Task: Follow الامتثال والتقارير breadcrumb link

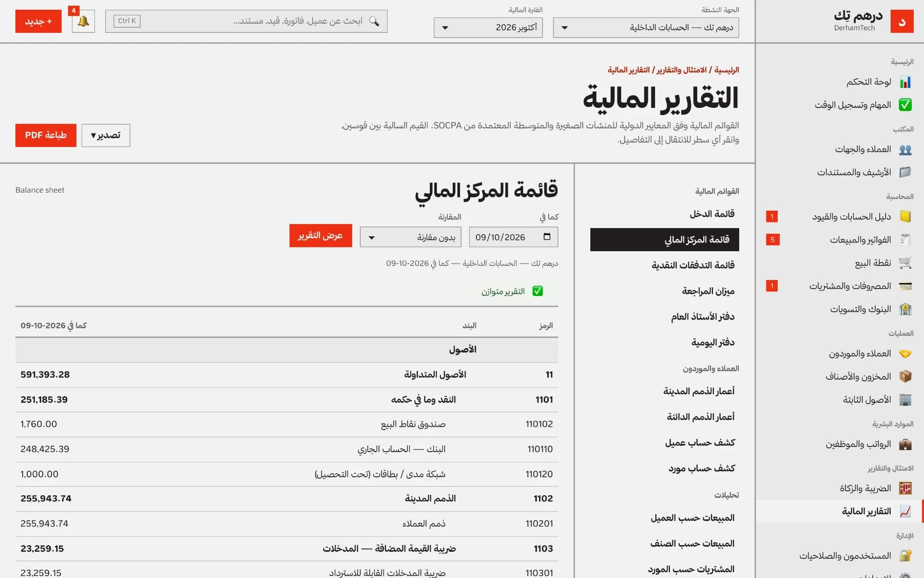Action: coord(682,70)
